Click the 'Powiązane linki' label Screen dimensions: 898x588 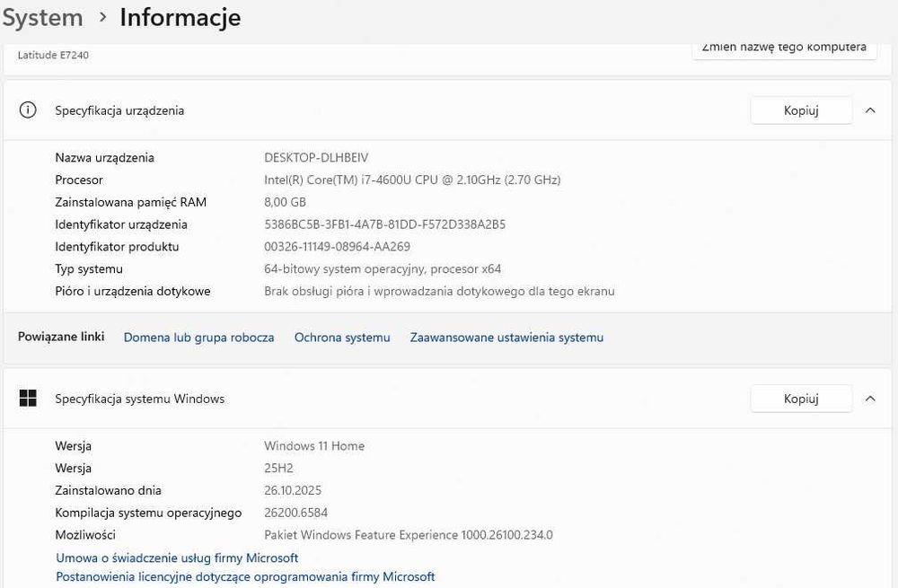click(61, 337)
